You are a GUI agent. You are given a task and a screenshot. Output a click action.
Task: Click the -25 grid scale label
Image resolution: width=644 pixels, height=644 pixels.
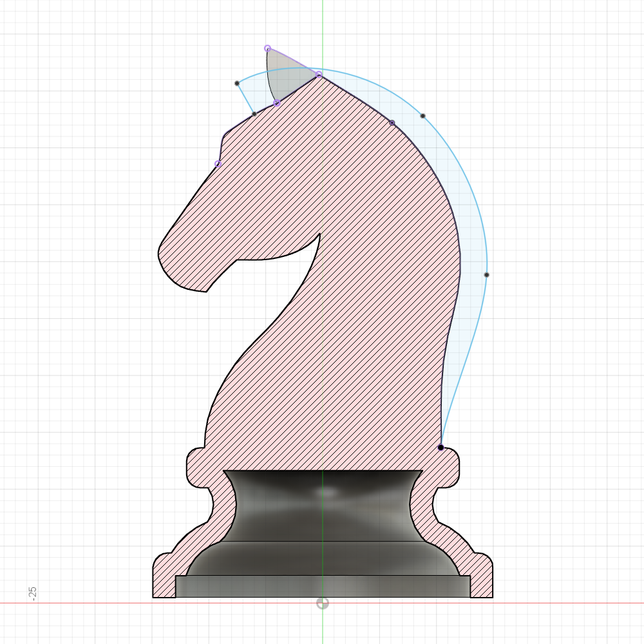pos(33,594)
